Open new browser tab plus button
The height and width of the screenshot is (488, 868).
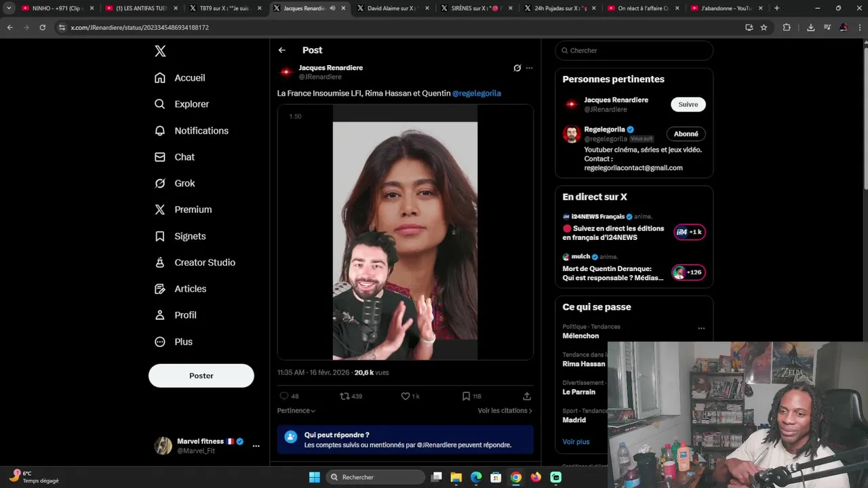pyautogui.click(x=776, y=8)
